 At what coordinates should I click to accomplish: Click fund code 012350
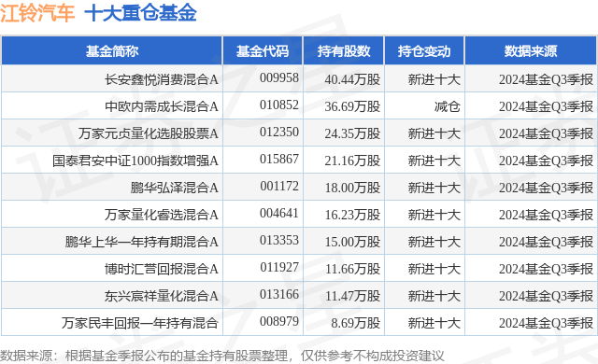tap(279, 132)
